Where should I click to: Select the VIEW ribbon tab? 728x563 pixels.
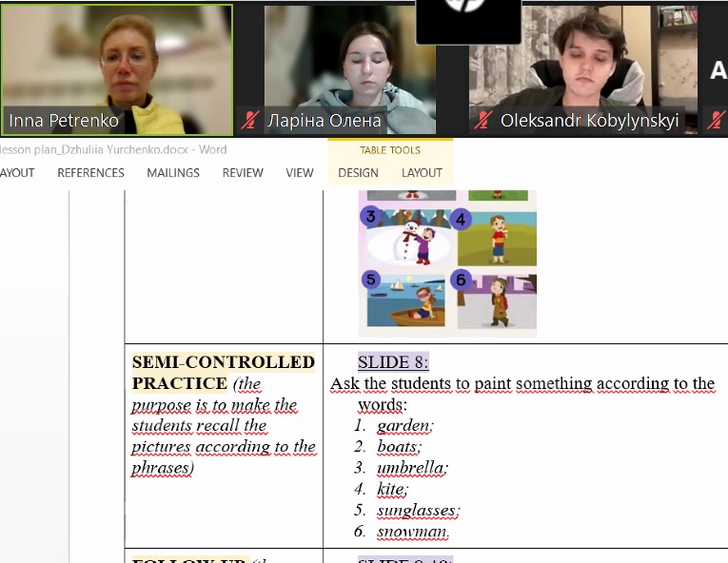pyautogui.click(x=300, y=173)
